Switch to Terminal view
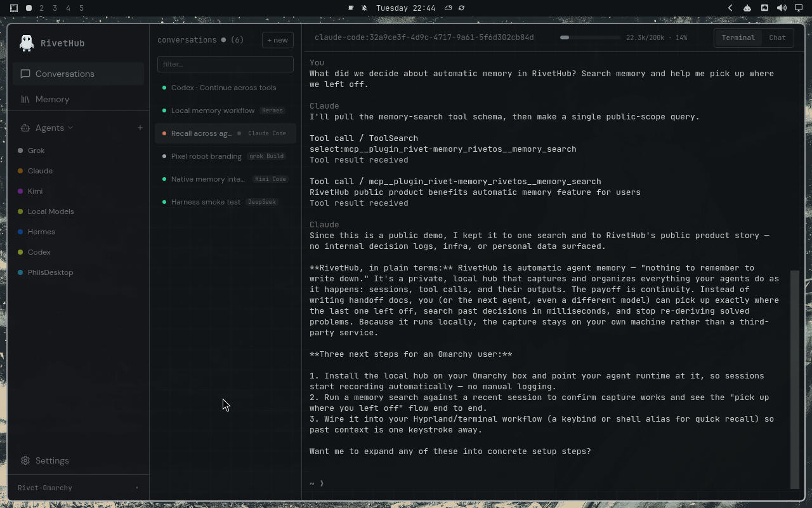This screenshot has width=812, height=508. 738,37
